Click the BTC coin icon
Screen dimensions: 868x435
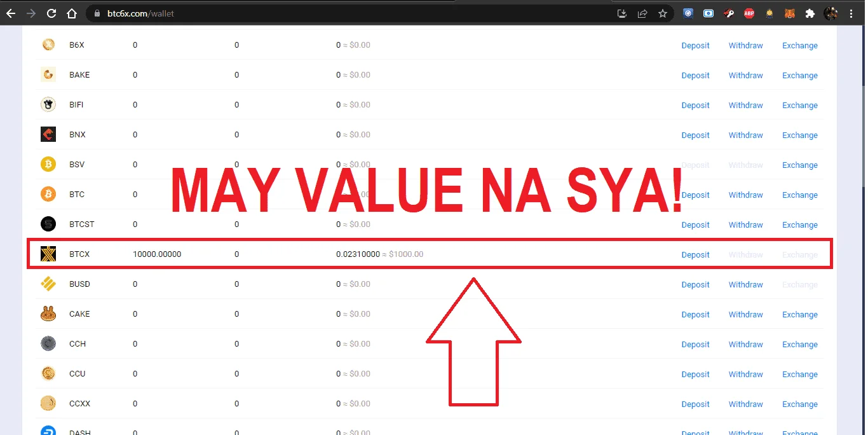pos(48,195)
